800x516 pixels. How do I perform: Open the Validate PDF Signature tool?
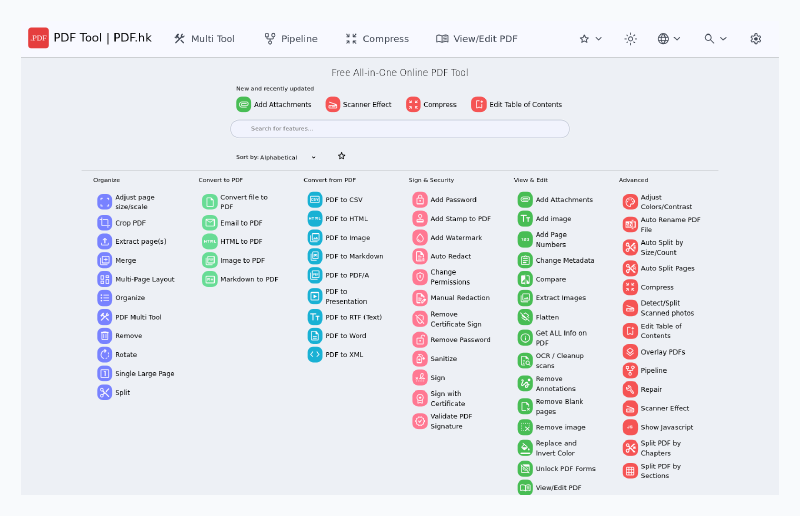click(x=442, y=421)
